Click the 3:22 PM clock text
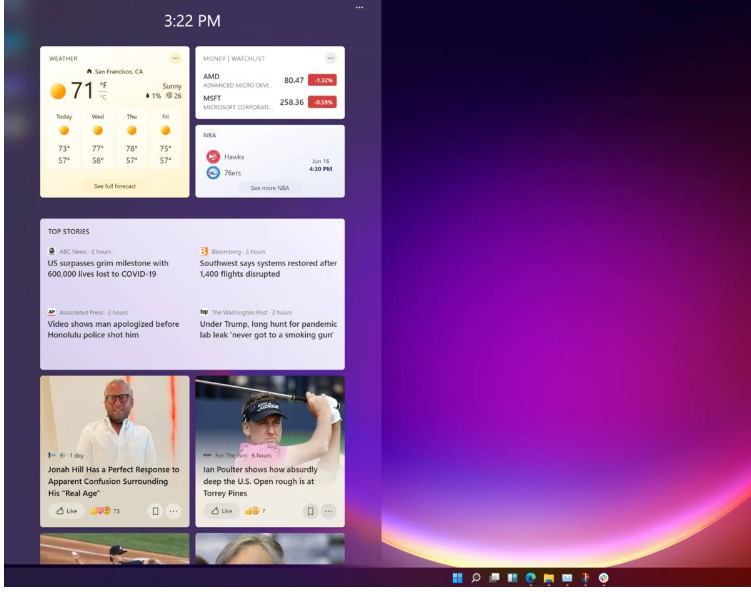The height and width of the screenshot is (601, 751). tap(192, 21)
